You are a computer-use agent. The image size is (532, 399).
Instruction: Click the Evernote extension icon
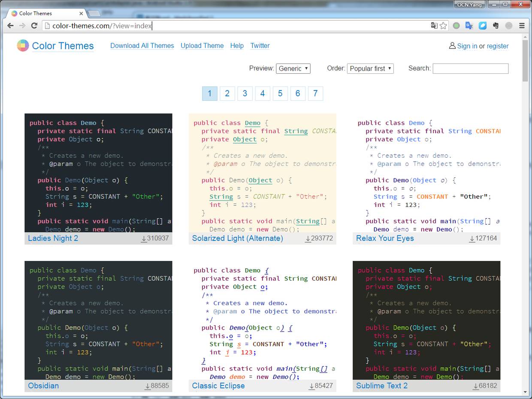(x=496, y=25)
